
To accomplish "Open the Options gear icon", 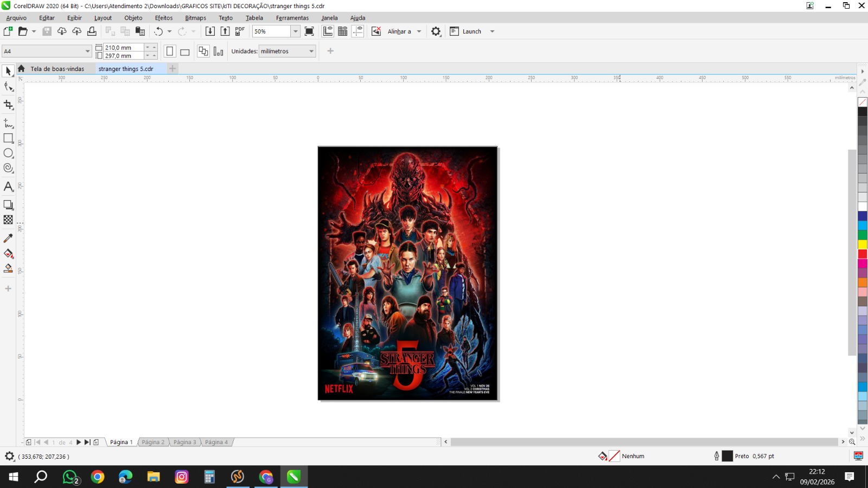I will 436,31.
